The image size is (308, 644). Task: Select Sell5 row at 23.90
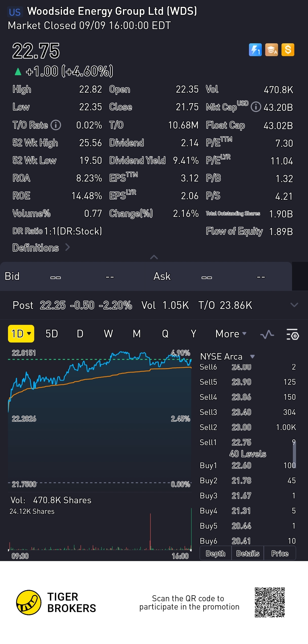pos(248,382)
